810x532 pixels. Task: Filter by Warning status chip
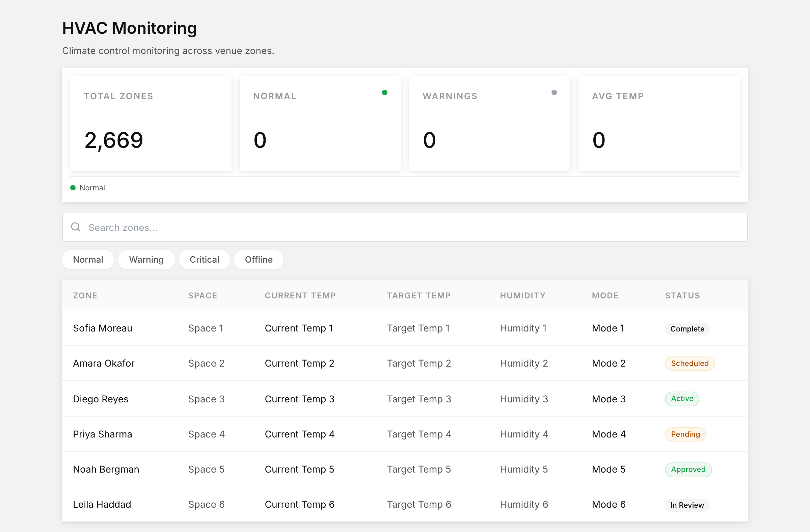click(x=146, y=260)
